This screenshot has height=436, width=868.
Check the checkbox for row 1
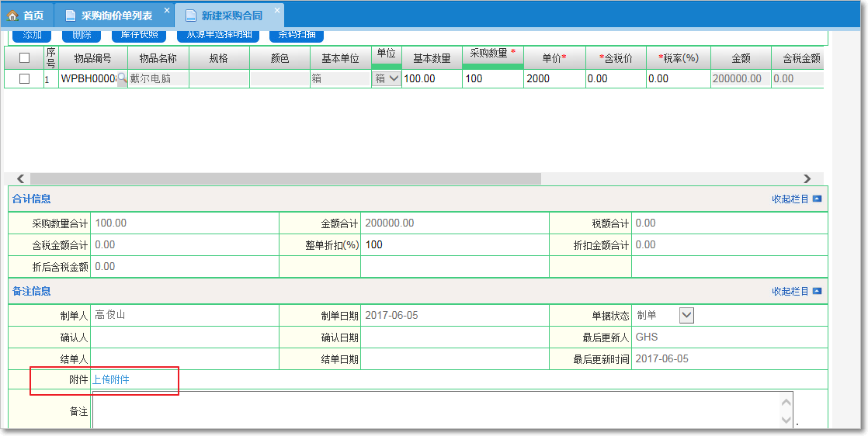pos(24,78)
